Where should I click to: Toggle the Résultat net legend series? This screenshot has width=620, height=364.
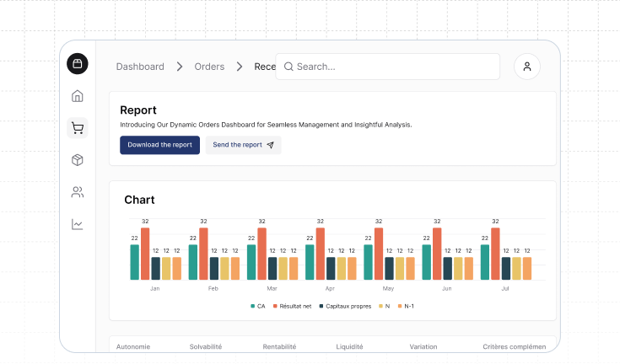[295, 306]
